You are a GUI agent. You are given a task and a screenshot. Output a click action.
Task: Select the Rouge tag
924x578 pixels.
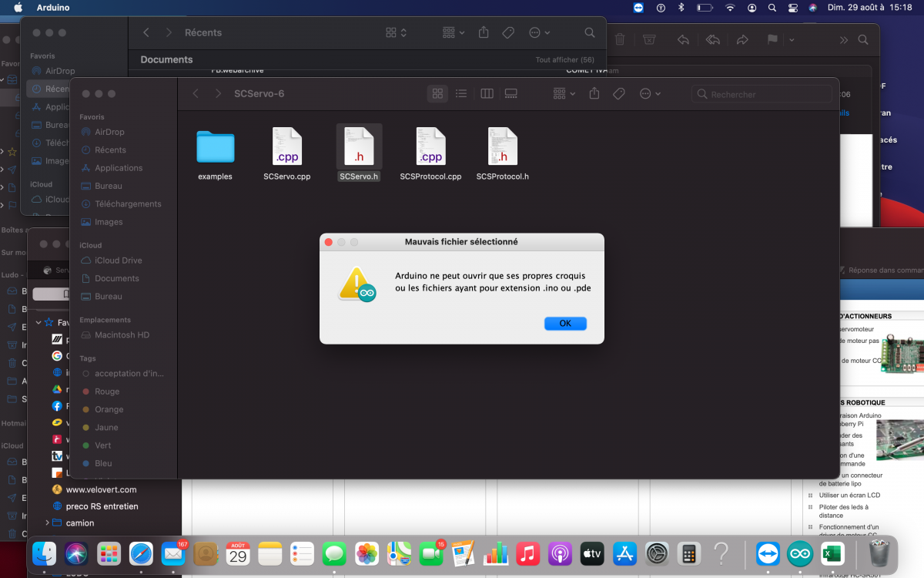pyautogui.click(x=109, y=391)
